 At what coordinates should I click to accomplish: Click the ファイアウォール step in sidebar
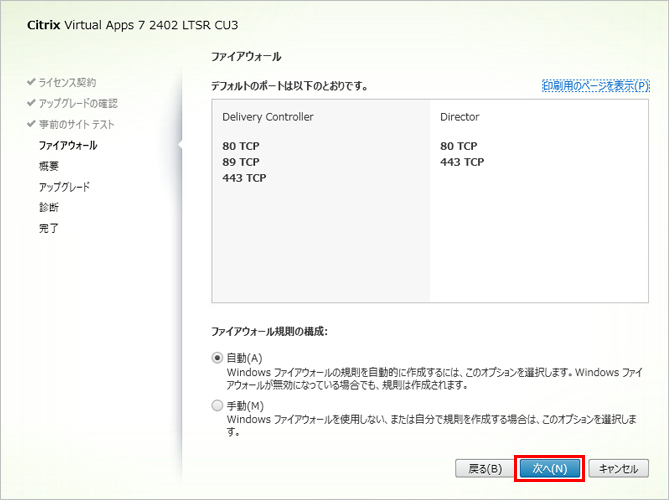point(68,145)
